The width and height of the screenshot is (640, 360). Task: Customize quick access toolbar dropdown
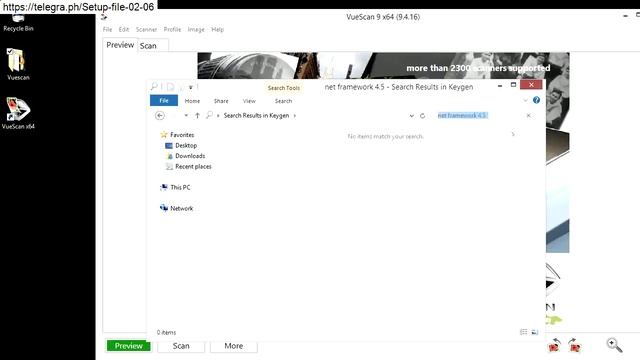click(x=191, y=87)
